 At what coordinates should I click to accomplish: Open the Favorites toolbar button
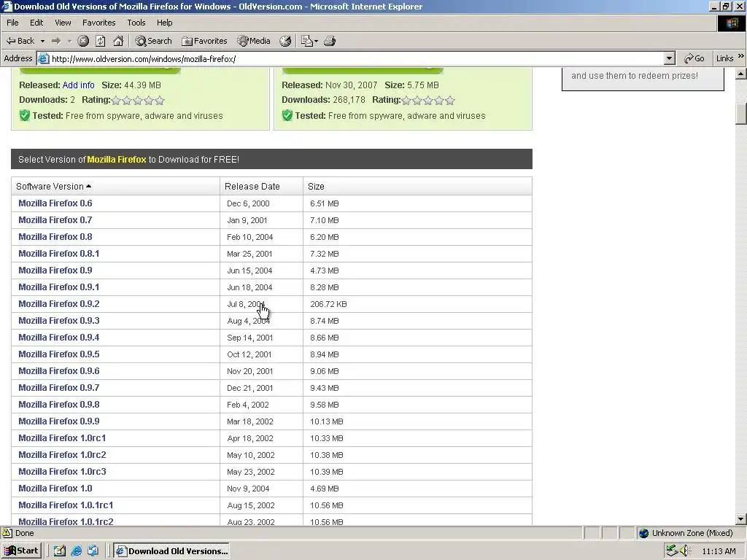(204, 41)
